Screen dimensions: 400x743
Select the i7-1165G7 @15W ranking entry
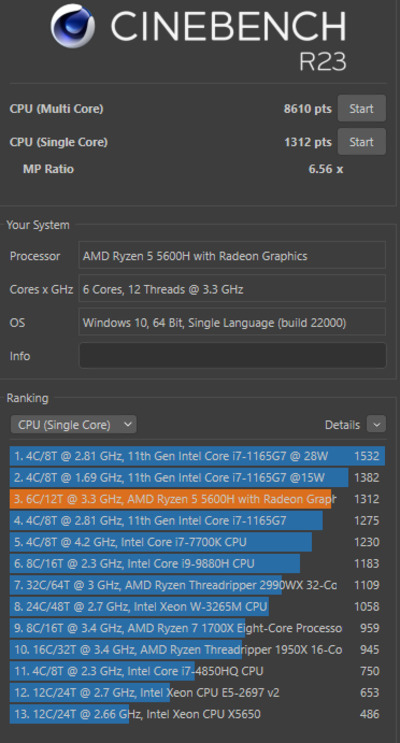click(x=197, y=477)
